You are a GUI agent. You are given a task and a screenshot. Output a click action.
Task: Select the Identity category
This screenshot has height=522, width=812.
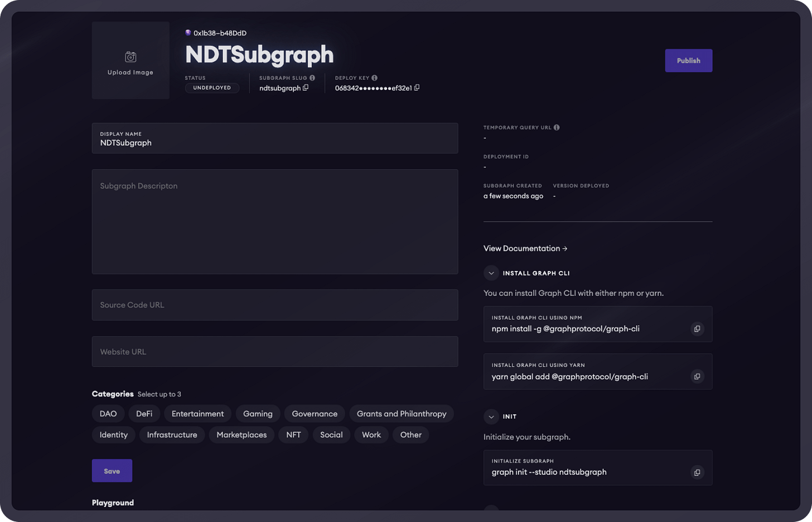click(x=114, y=435)
